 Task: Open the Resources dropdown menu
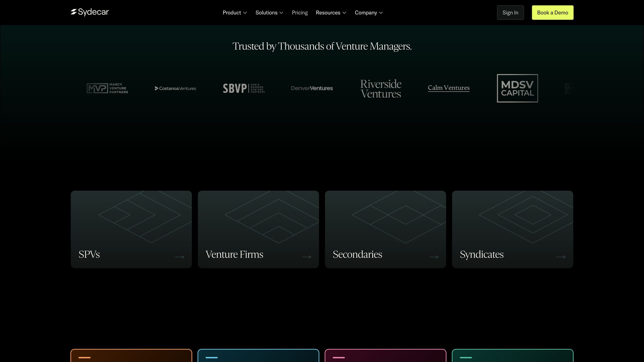(x=331, y=13)
